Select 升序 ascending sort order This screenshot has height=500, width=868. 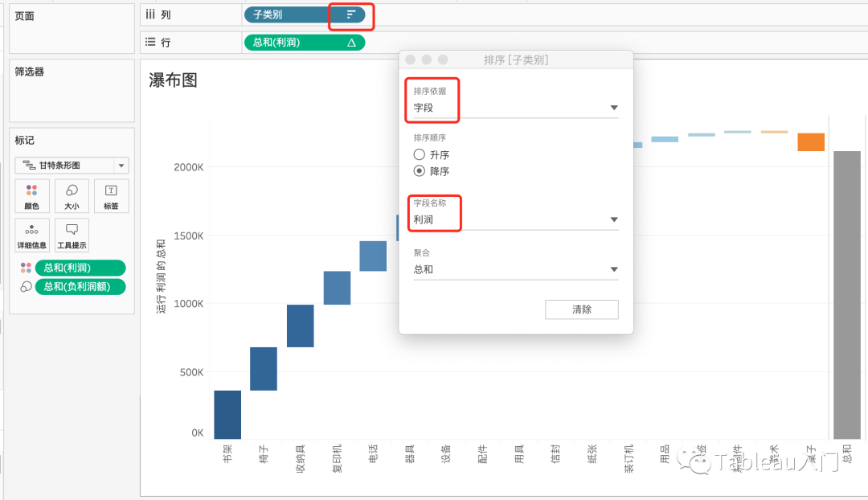[419, 154]
